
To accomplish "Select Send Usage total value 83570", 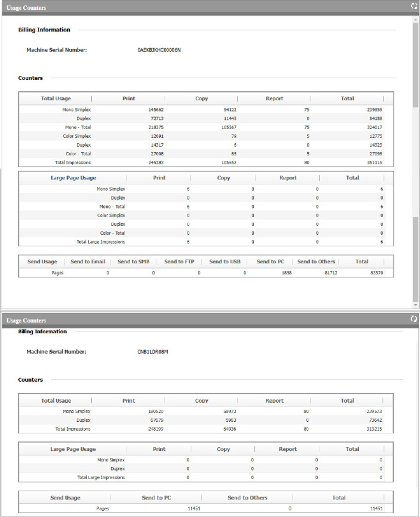I will [376, 273].
